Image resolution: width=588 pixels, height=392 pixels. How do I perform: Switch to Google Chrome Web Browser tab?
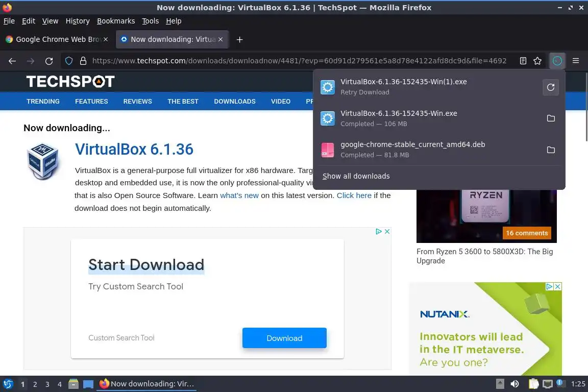tap(57, 39)
